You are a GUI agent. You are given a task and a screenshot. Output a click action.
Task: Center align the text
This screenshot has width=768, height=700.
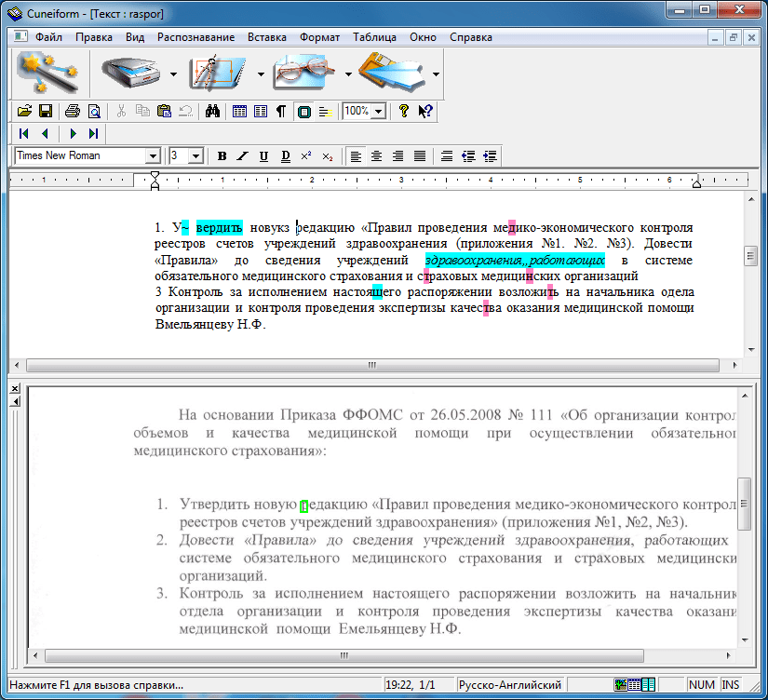[x=377, y=156]
